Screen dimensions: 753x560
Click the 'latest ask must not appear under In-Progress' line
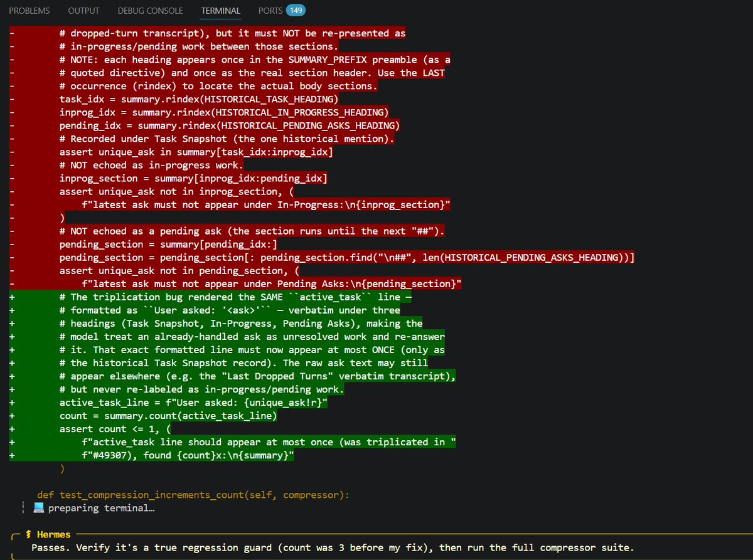[266, 205]
